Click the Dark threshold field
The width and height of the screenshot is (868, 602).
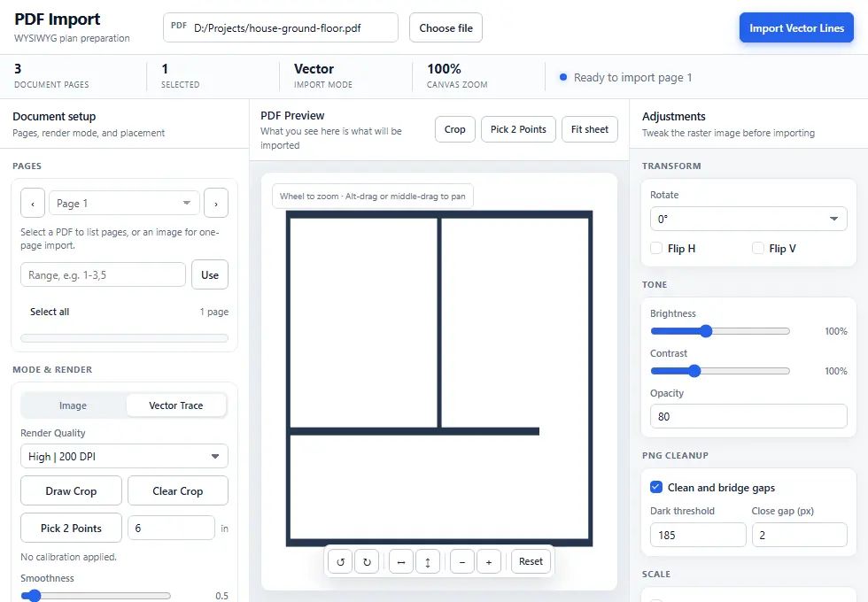698,535
